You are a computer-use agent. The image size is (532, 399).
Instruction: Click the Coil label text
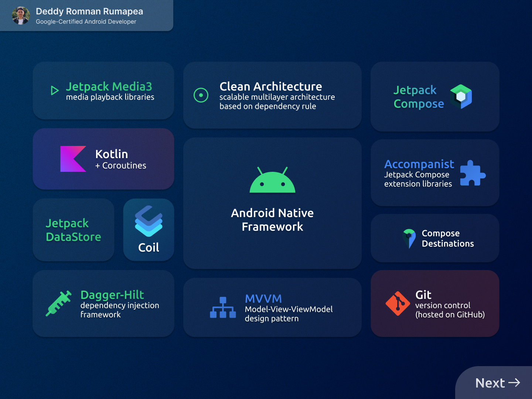(x=149, y=248)
